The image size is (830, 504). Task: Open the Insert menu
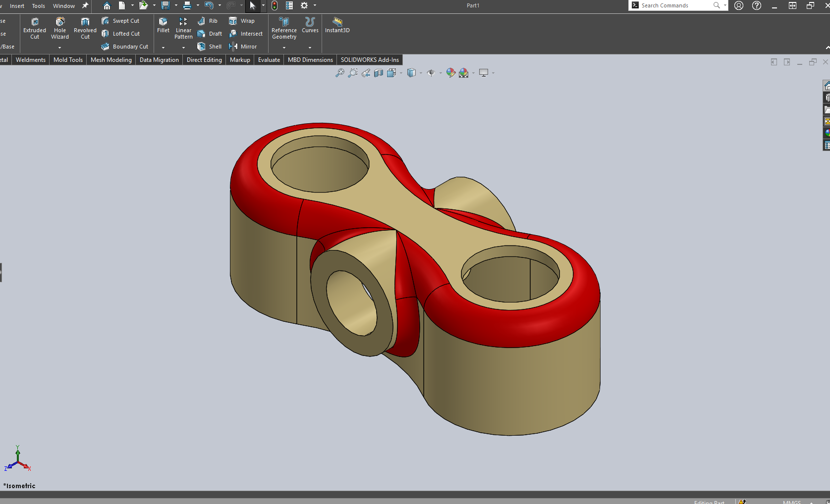click(x=17, y=6)
